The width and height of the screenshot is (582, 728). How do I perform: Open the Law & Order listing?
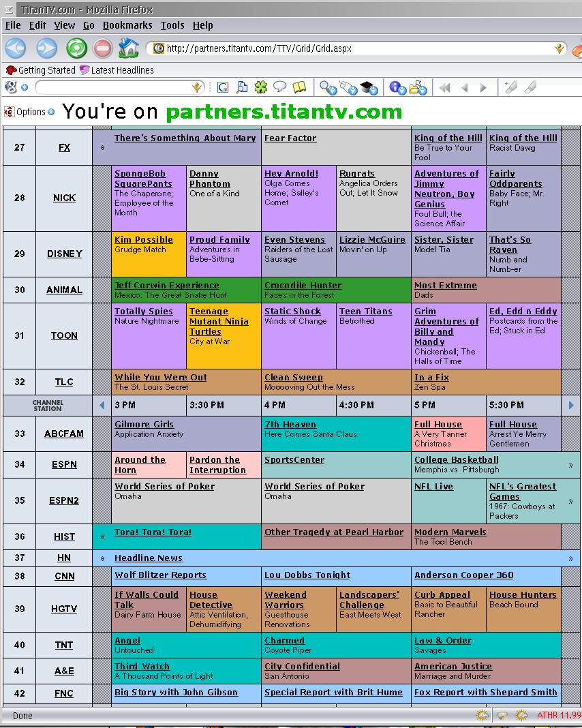pos(443,640)
